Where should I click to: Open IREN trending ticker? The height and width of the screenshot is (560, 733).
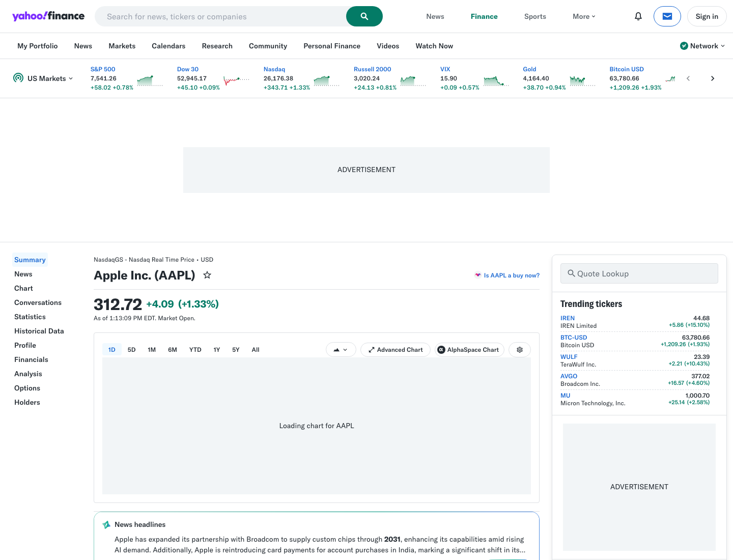tap(568, 318)
